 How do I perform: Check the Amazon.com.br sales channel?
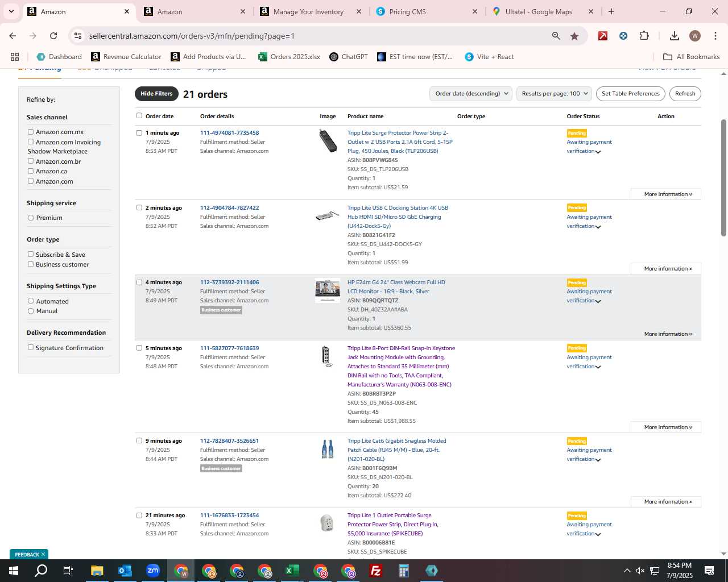[x=31, y=161]
